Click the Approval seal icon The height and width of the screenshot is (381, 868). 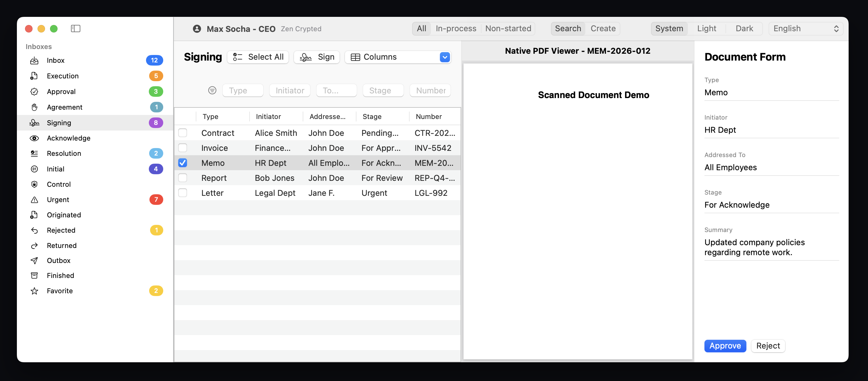(34, 92)
